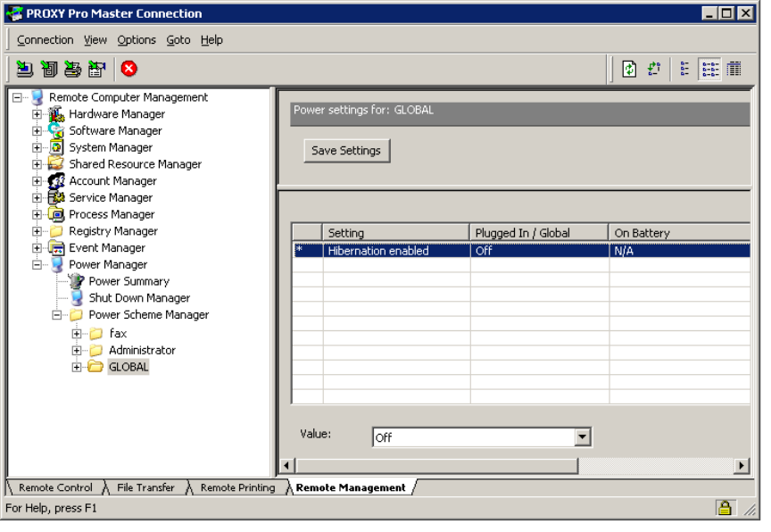Click the Plugged In / Global column header
This screenshot has height=532, width=771.
539,233
